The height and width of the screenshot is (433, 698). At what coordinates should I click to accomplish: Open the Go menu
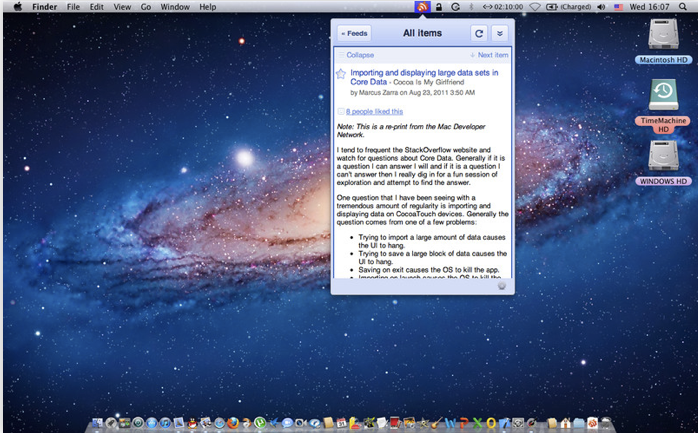pos(146,7)
